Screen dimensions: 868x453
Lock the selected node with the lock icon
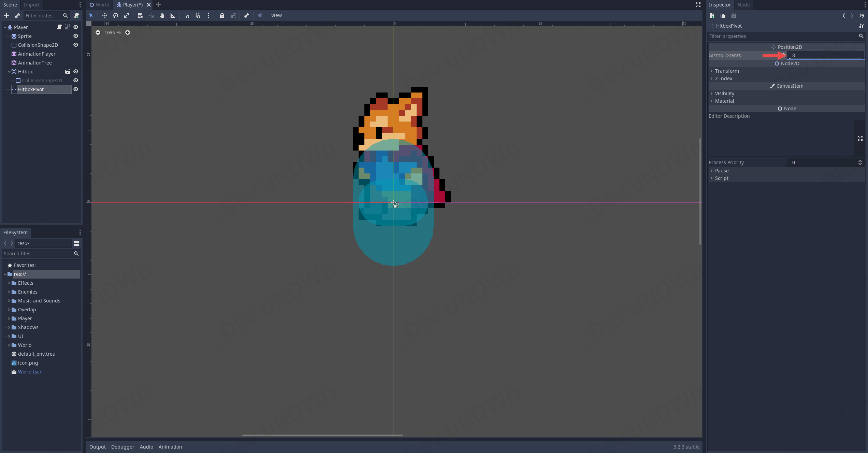click(222, 15)
